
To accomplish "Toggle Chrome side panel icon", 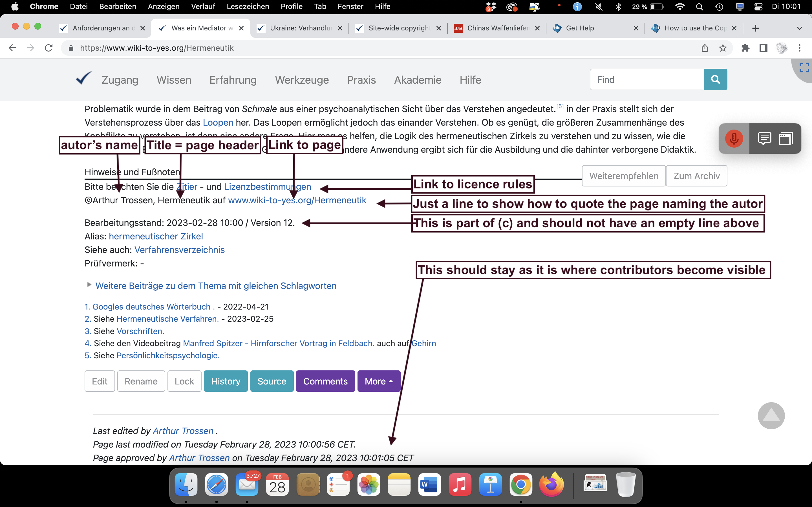I will [x=763, y=48].
